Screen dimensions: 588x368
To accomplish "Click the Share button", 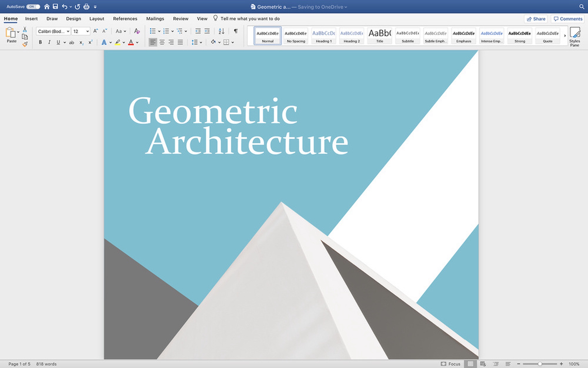I will click(536, 19).
